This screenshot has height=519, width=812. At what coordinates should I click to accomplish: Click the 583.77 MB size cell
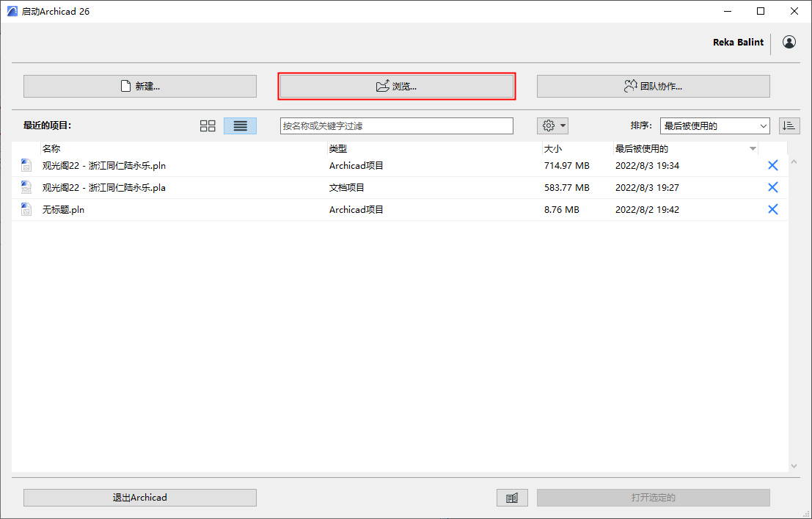pyautogui.click(x=566, y=188)
